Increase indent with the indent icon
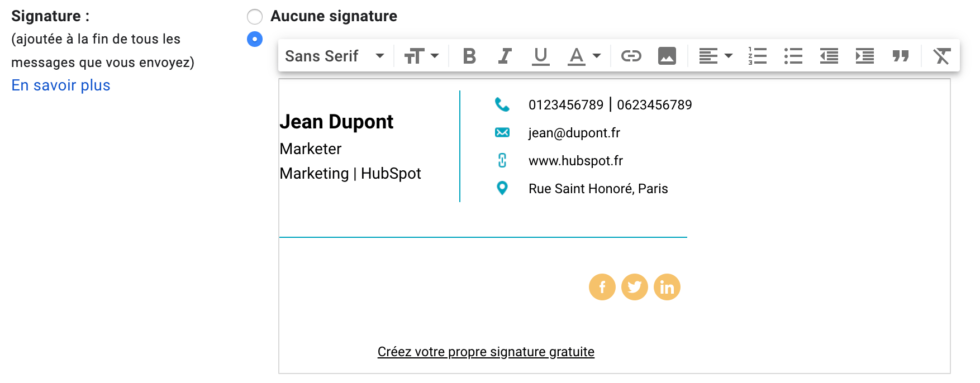The image size is (980, 383). [x=865, y=56]
